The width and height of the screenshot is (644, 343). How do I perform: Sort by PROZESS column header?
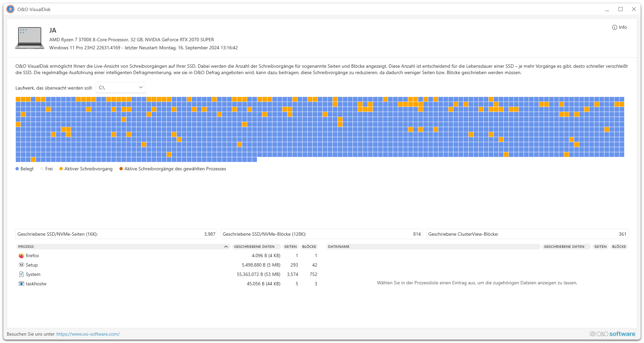(123, 246)
